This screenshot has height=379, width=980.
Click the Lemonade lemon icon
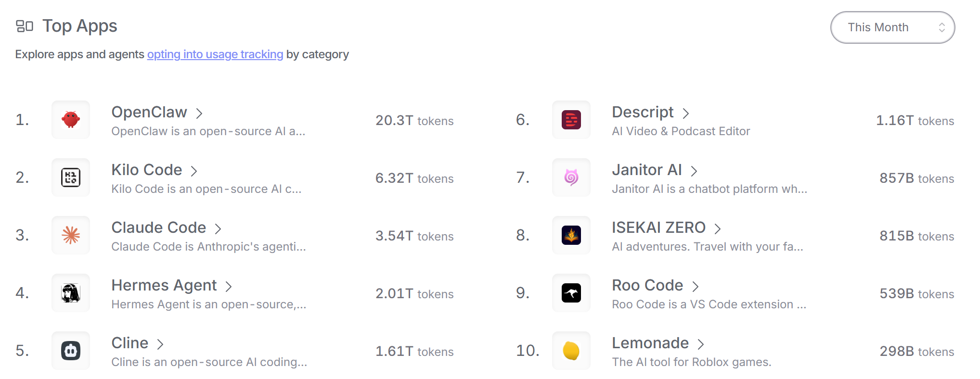tap(571, 351)
